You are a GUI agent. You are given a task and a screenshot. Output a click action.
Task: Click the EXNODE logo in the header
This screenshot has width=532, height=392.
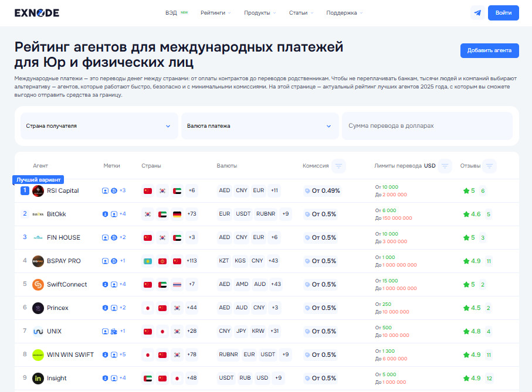click(36, 13)
